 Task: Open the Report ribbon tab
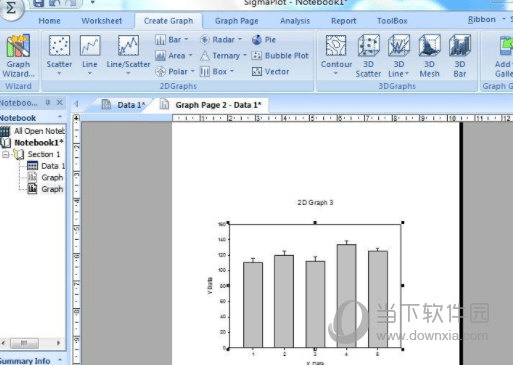(343, 21)
